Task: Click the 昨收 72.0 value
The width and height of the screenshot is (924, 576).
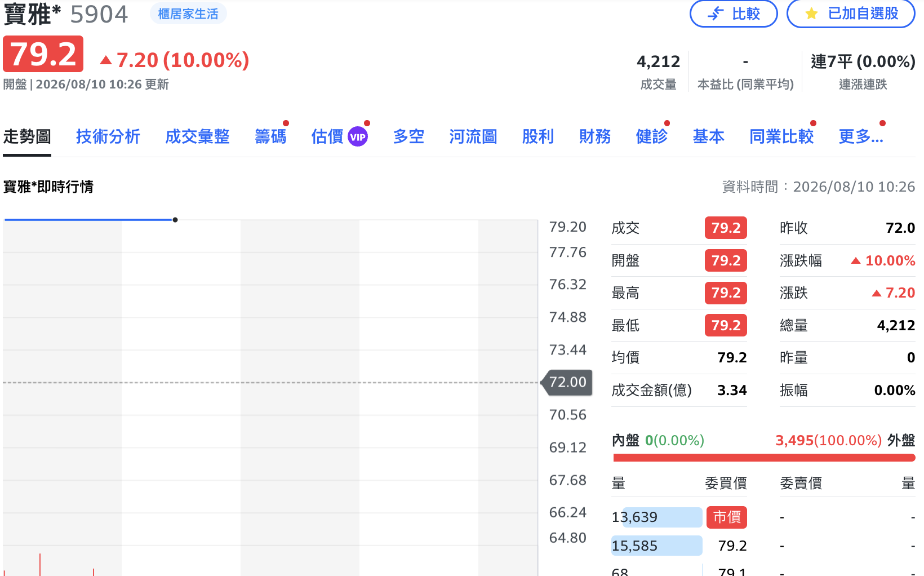Action: click(900, 228)
